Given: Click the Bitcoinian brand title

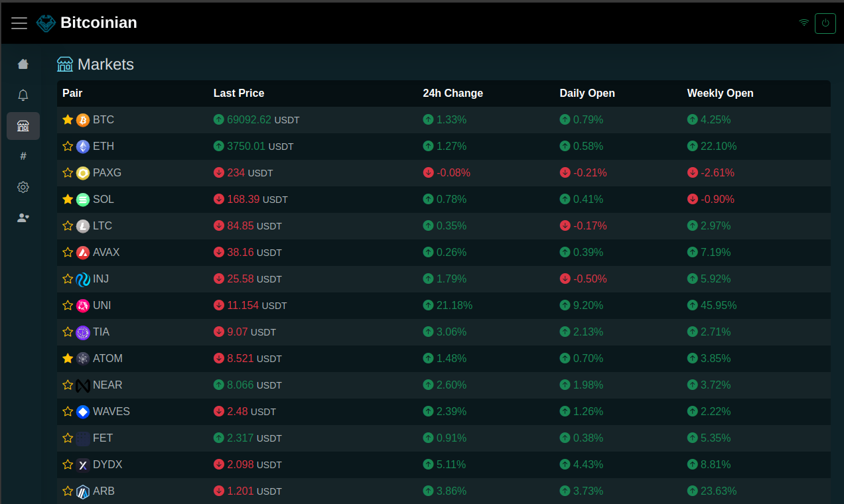Looking at the screenshot, I should coord(99,23).
